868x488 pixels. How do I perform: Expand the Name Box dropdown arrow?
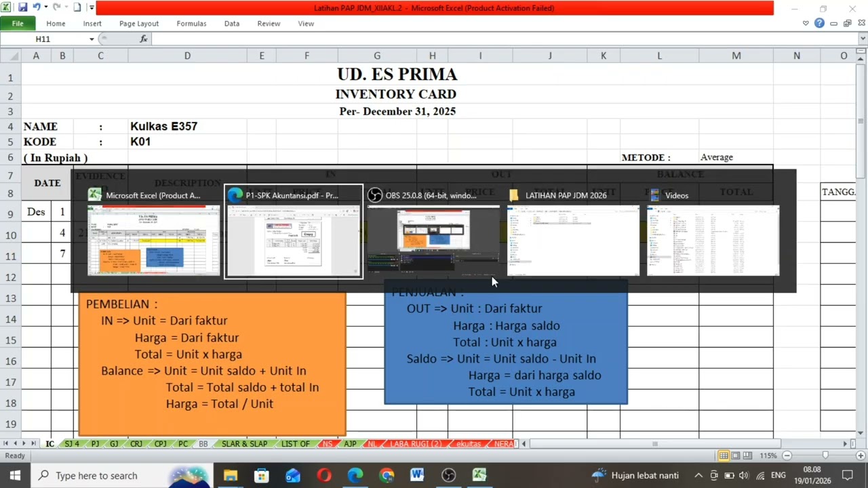point(92,39)
